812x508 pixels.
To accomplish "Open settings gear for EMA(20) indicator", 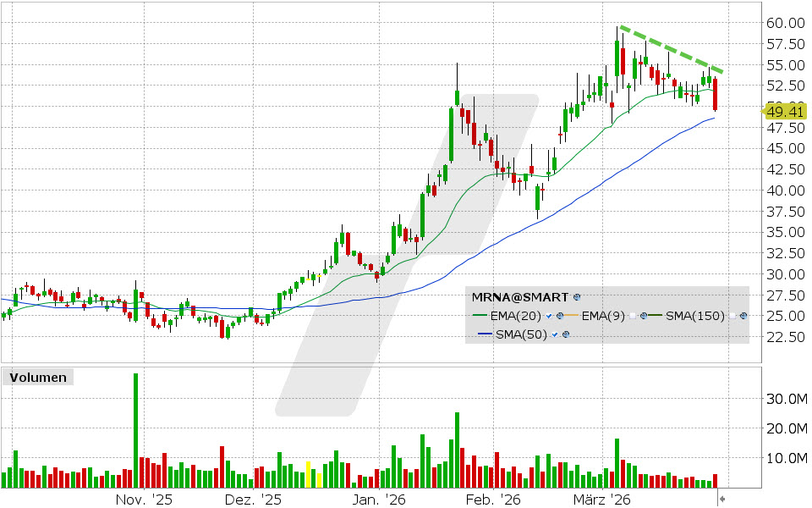I will 560,315.
